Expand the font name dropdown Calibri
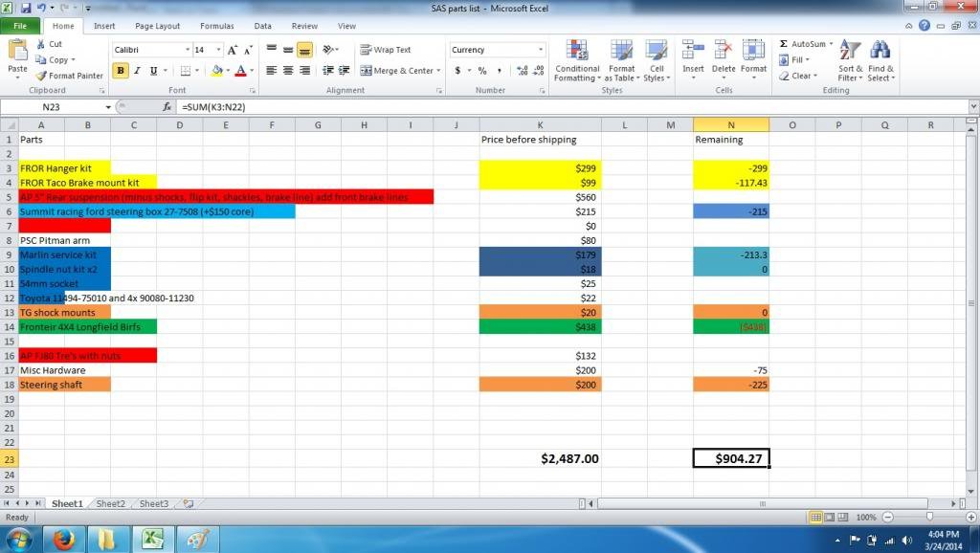The height and width of the screenshot is (553, 980). [x=187, y=50]
